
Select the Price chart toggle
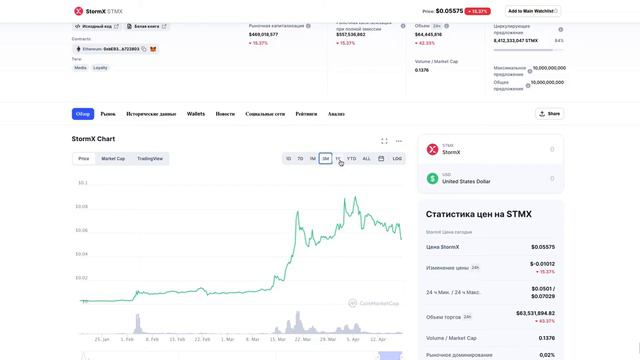84,158
